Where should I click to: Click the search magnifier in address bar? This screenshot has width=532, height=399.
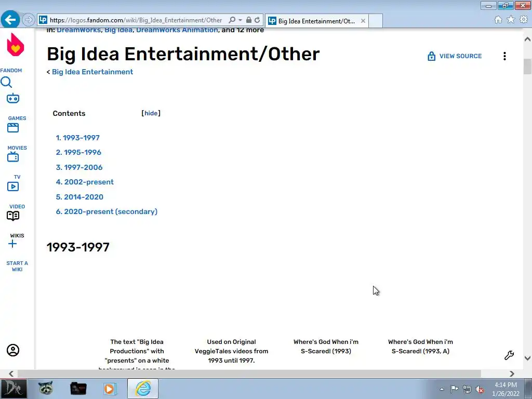coord(232,20)
